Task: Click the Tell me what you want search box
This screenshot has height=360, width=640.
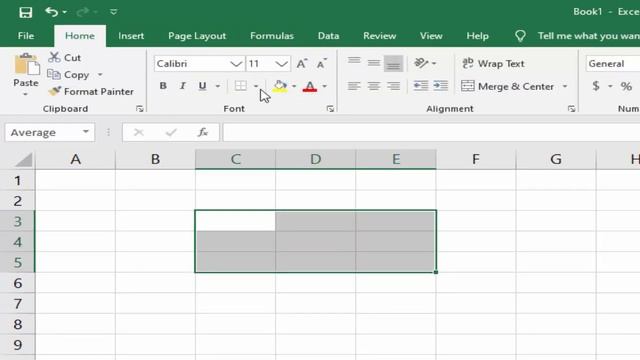Action: (x=588, y=36)
